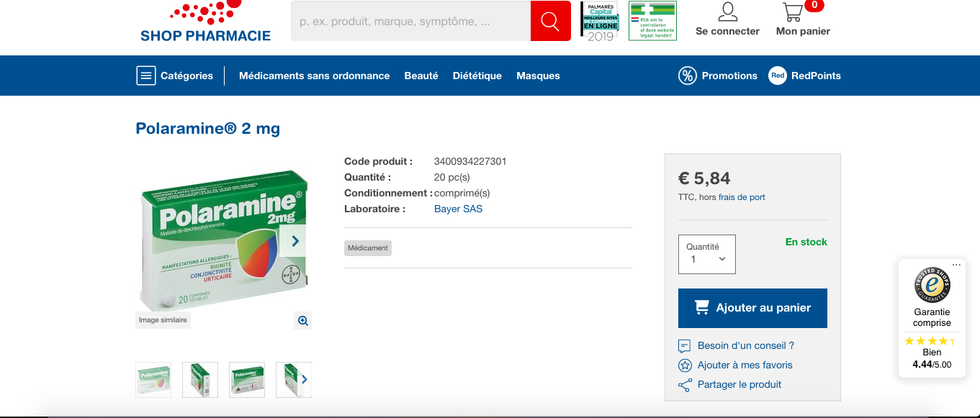Click the legal website verification badge
Screen dimensions: 980x418
[652, 21]
